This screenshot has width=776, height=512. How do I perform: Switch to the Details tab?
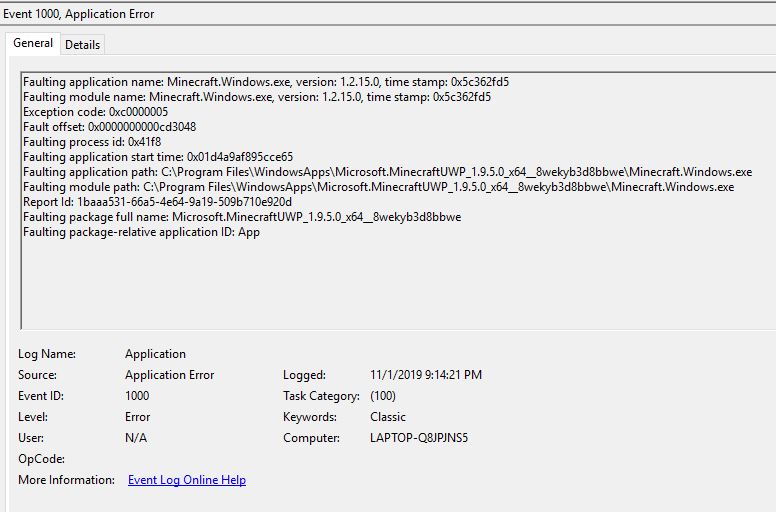[83, 45]
